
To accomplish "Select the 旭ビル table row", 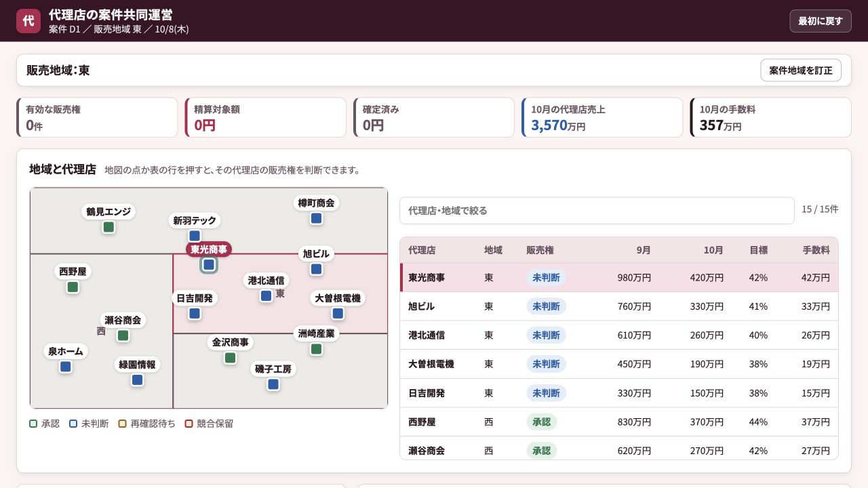I will point(619,306).
